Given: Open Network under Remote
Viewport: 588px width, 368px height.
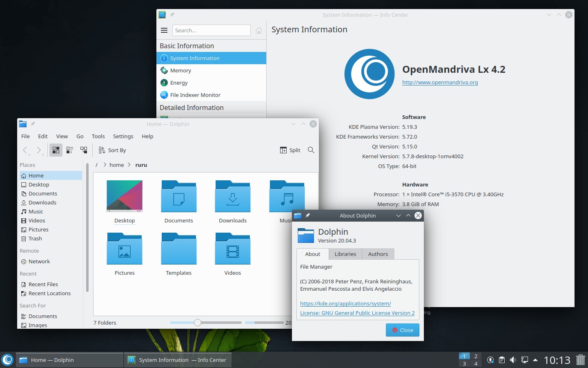Looking at the screenshot, I should (51, 261).
